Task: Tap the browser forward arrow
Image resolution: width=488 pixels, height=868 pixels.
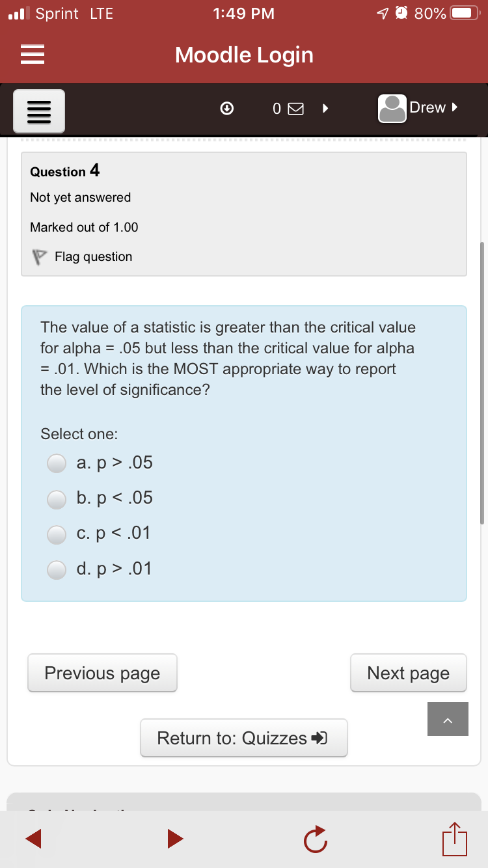Action: click(x=174, y=838)
